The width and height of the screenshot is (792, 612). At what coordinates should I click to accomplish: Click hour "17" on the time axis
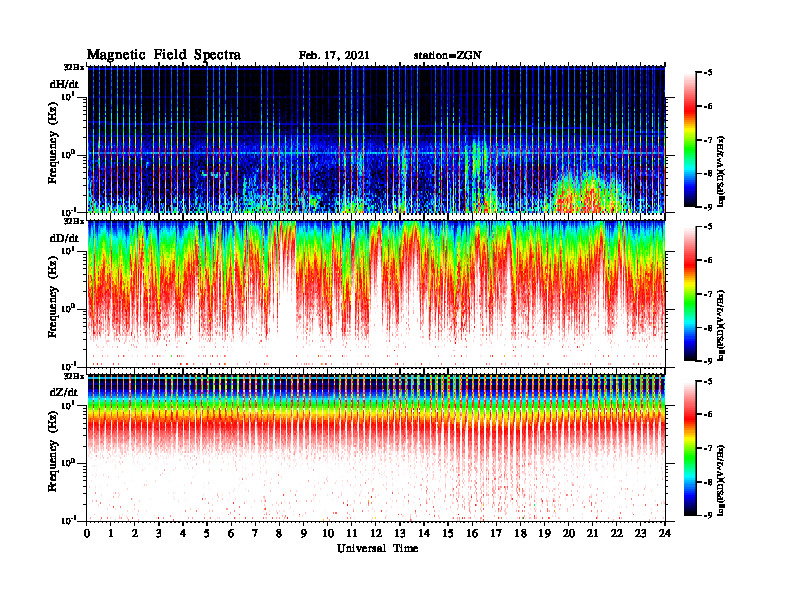496,533
